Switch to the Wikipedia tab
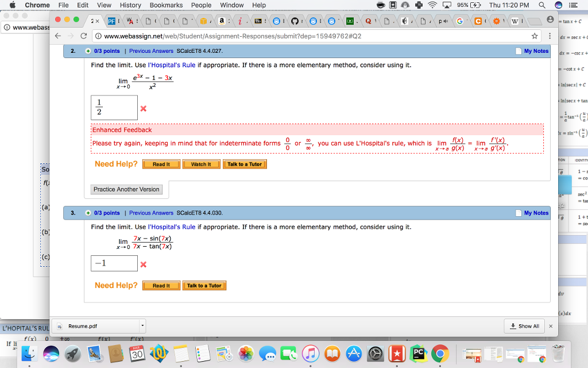588x368 pixels. click(x=515, y=21)
